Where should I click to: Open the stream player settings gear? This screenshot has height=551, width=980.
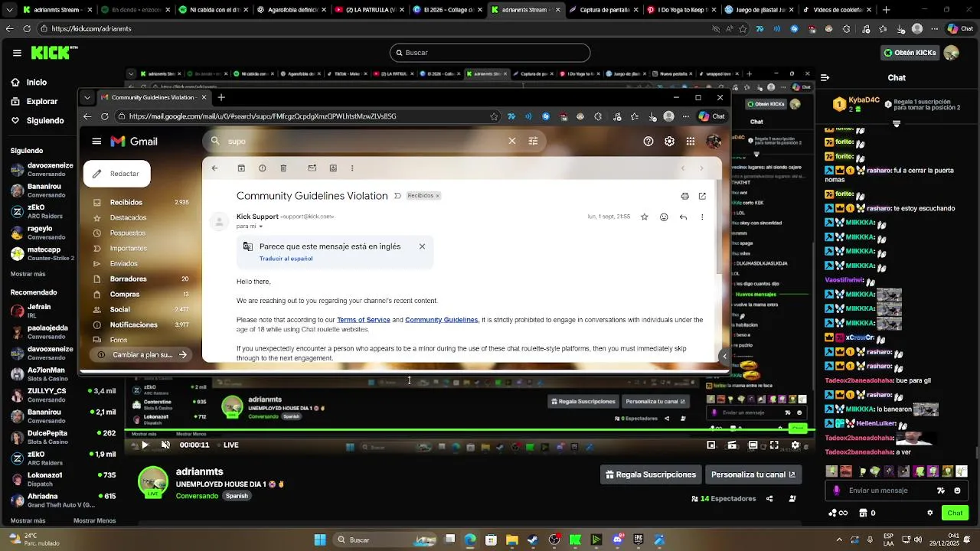pos(795,445)
